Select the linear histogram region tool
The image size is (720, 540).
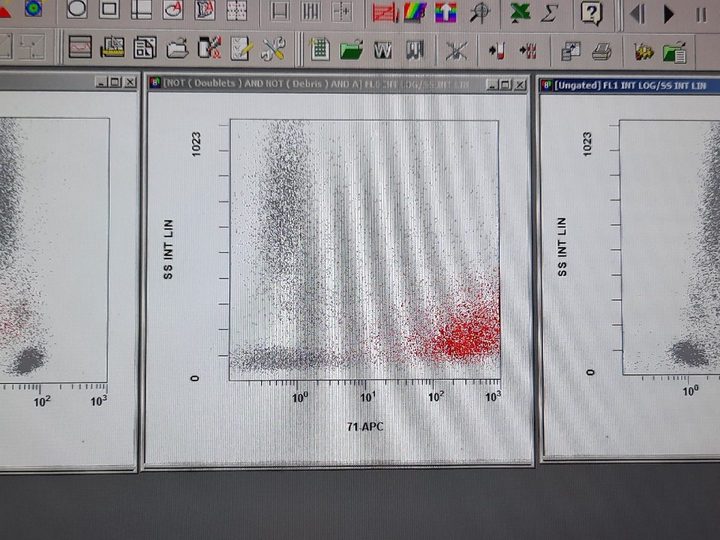[x=280, y=11]
